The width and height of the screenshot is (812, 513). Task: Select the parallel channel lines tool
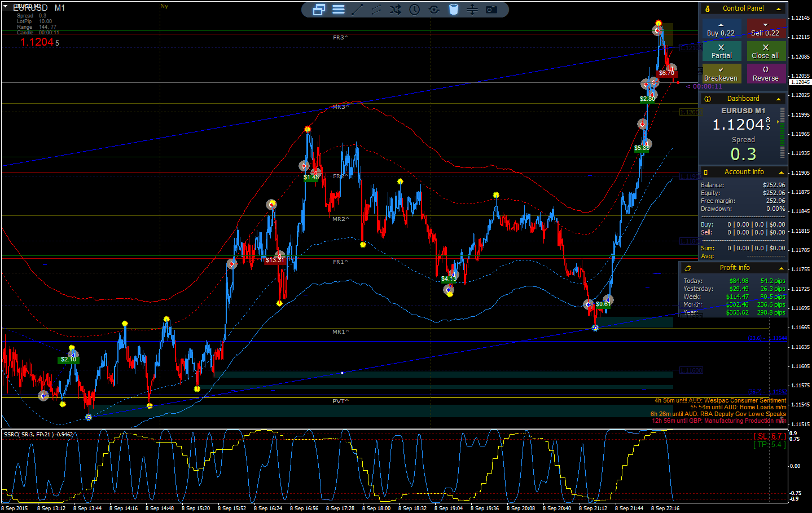coord(376,10)
